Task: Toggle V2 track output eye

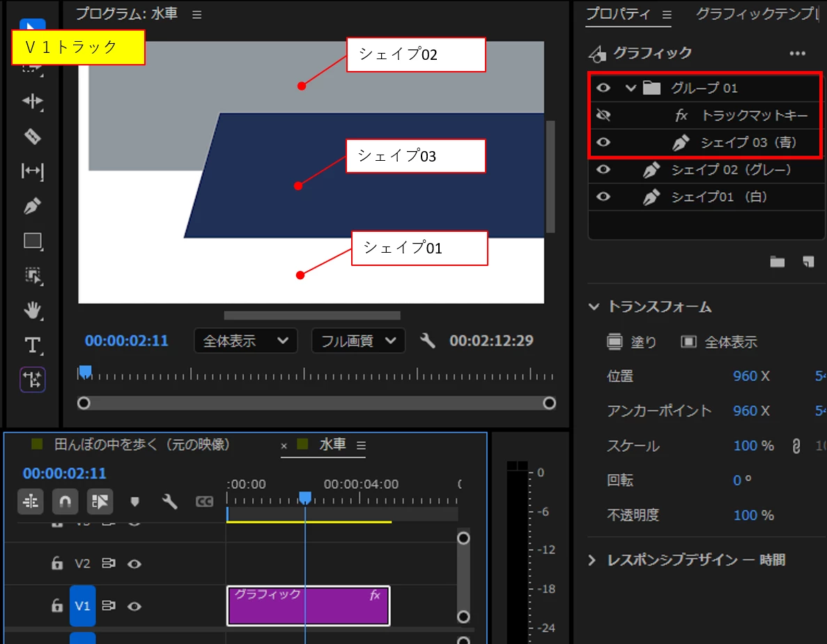Action: coord(134,564)
